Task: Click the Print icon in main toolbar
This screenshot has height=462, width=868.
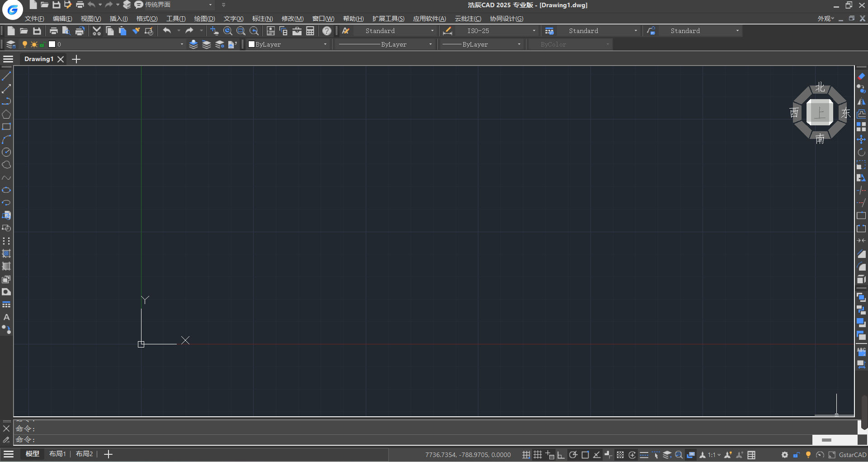Action: pyautogui.click(x=53, y=31)
